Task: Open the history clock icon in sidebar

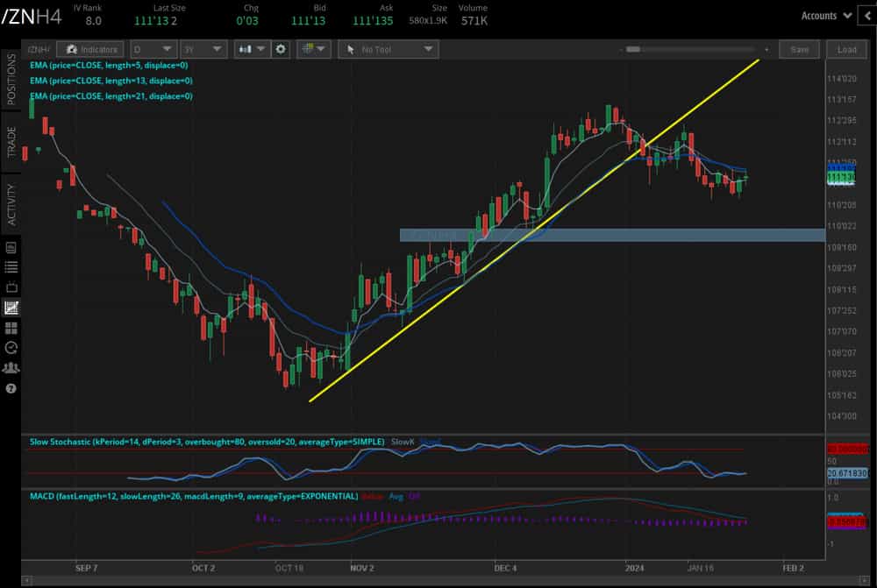Action: tap(11, 348)
